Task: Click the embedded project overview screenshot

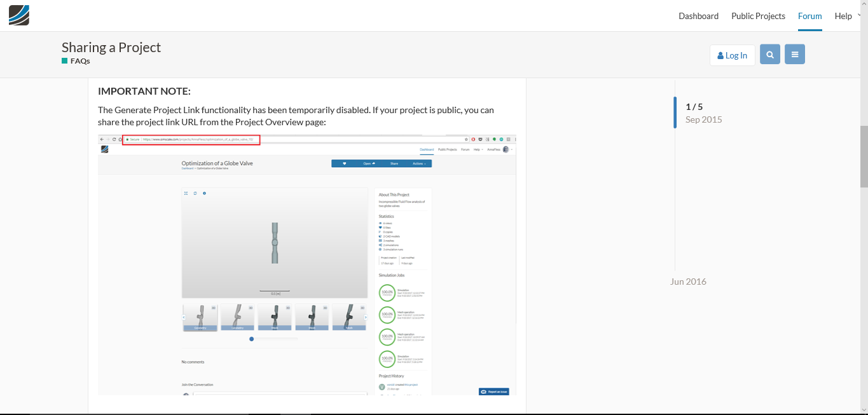Action: click(307, 264)
